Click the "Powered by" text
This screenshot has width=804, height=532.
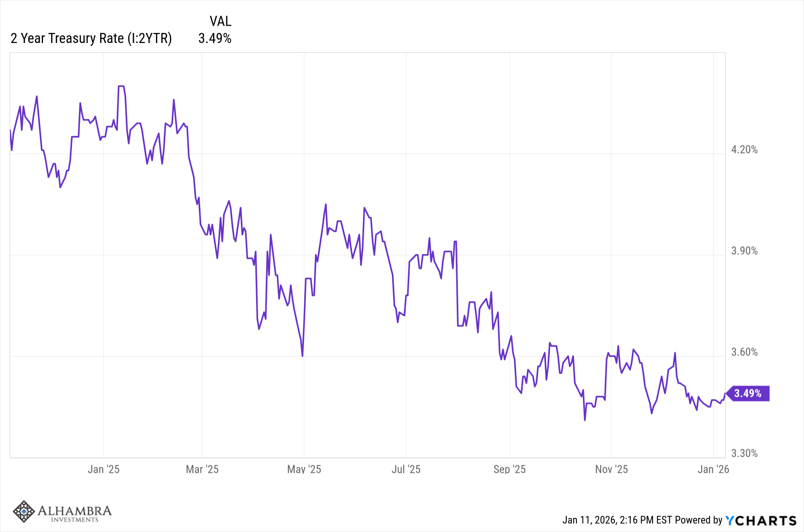699,520
